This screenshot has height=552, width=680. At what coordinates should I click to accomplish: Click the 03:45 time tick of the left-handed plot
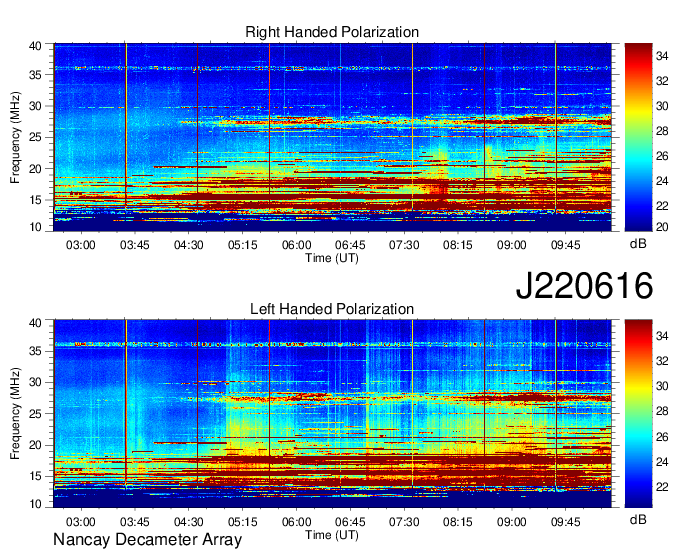(134, 522)
